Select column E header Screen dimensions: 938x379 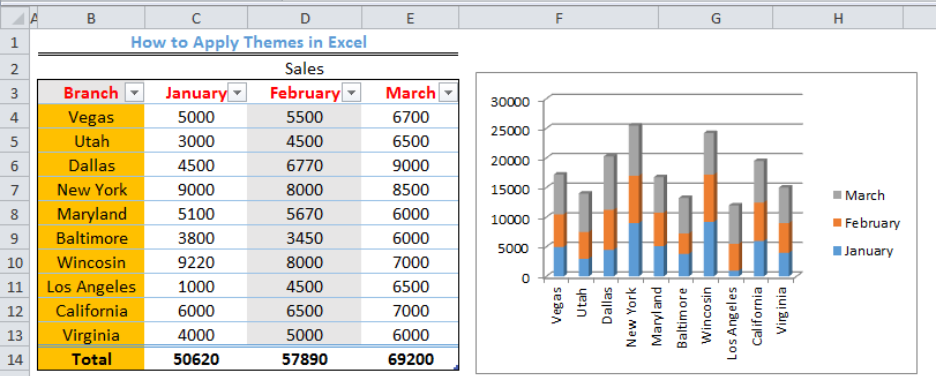[410, 19]
